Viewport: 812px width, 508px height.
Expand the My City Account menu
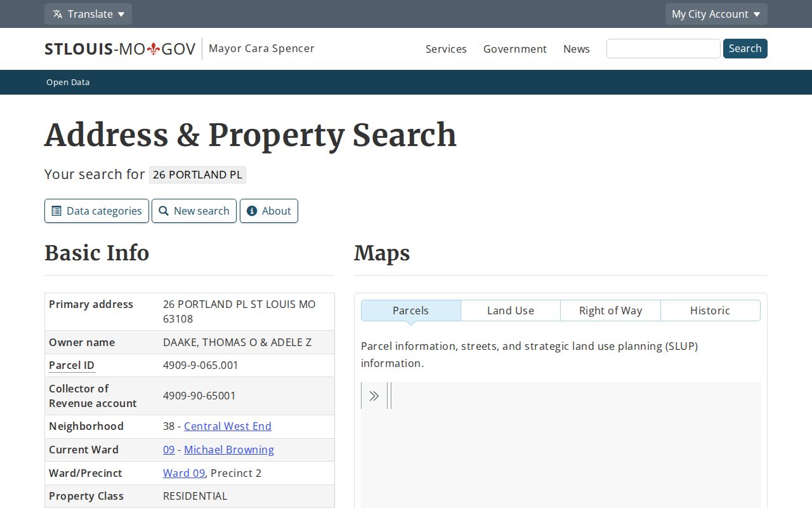click(716, 14)
